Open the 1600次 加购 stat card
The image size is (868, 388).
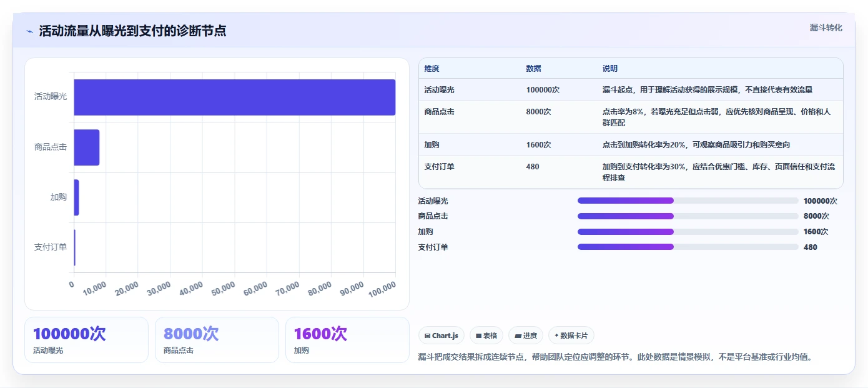(347, 340)
